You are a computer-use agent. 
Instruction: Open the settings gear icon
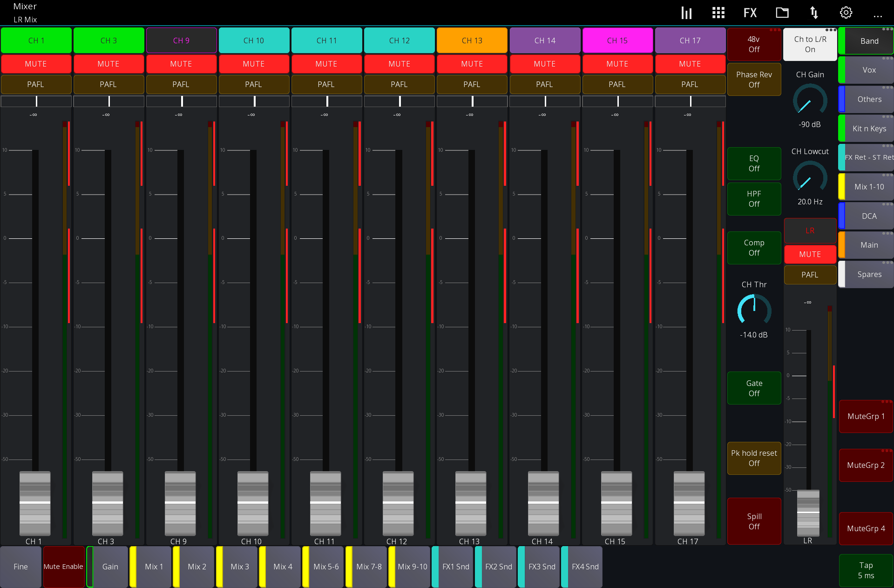846,13
